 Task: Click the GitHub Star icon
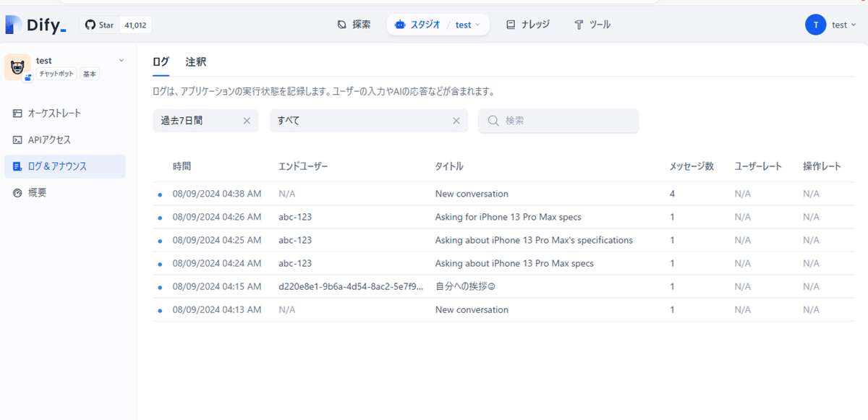click(90, 24)
